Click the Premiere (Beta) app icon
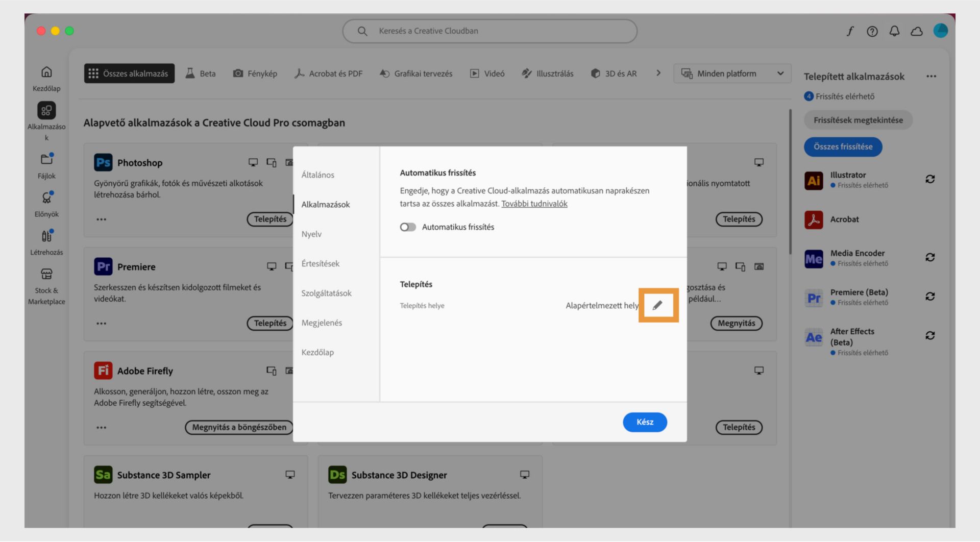 click(814, 298)
